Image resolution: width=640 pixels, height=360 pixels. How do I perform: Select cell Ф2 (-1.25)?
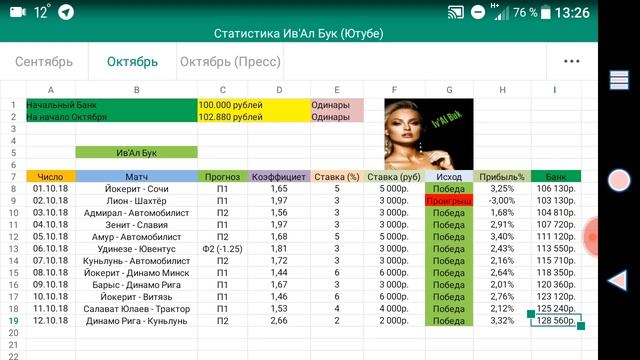point(222,249)
